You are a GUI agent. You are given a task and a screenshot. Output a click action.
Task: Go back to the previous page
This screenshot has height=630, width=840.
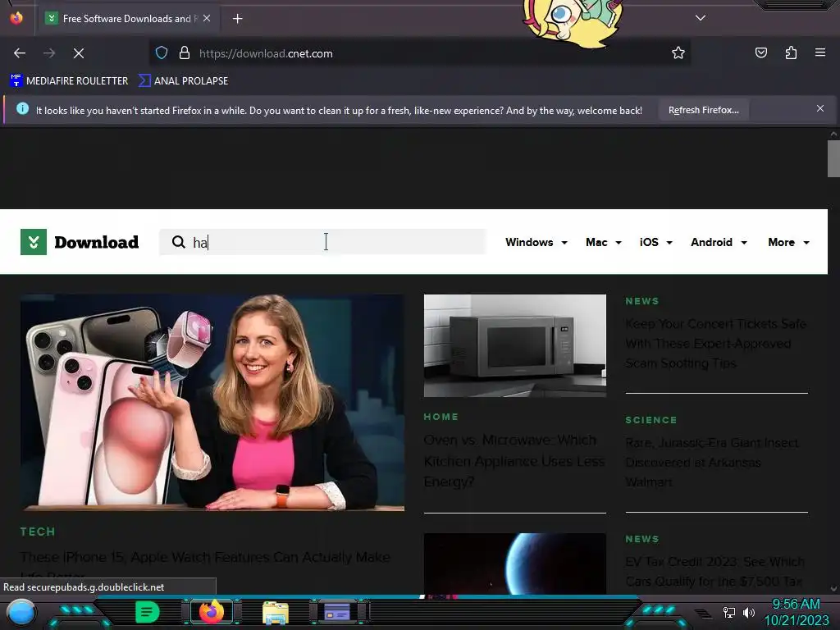(x=20, y=53)
